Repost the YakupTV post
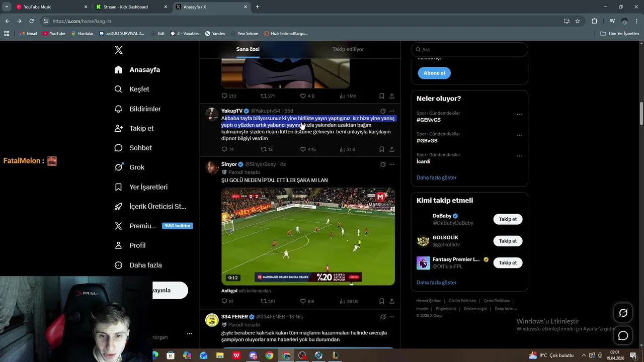 [x=263, y=149]
